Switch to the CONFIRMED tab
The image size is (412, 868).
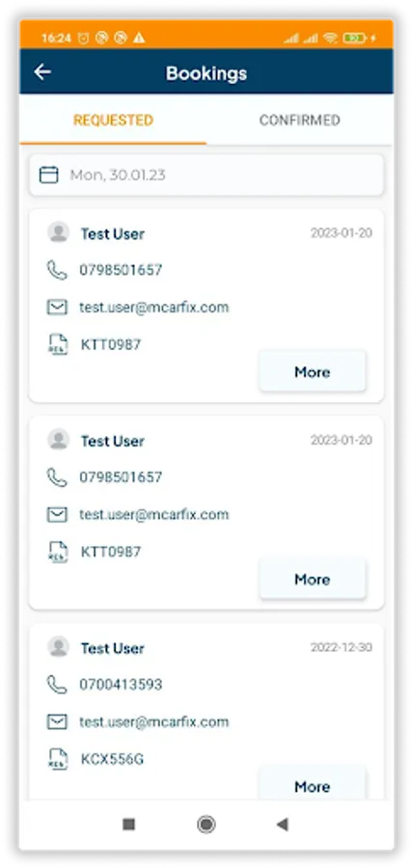click(299, 121)
